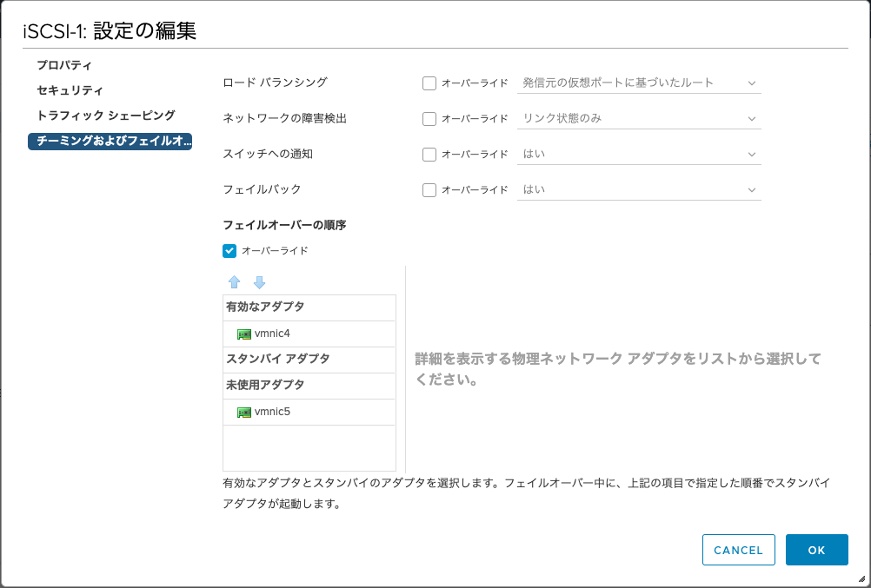
Task: Move adapter up with the up arrow icon
Action: [235, 282]
